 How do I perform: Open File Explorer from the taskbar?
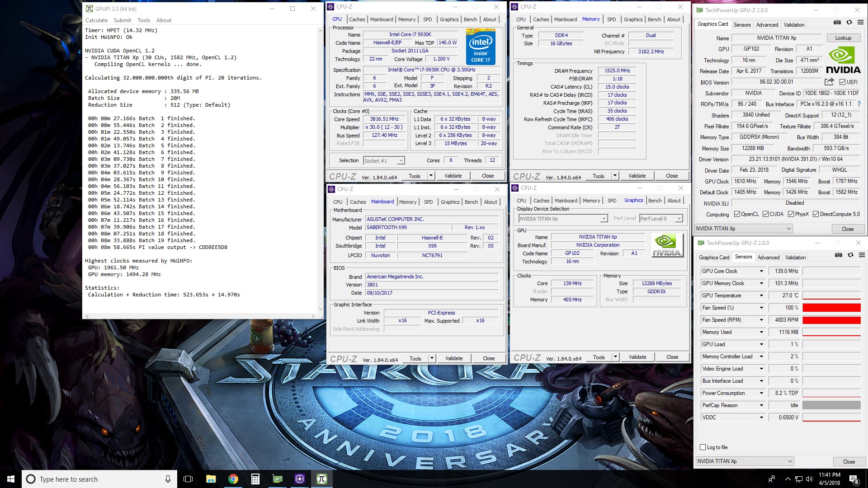point(211,479)
